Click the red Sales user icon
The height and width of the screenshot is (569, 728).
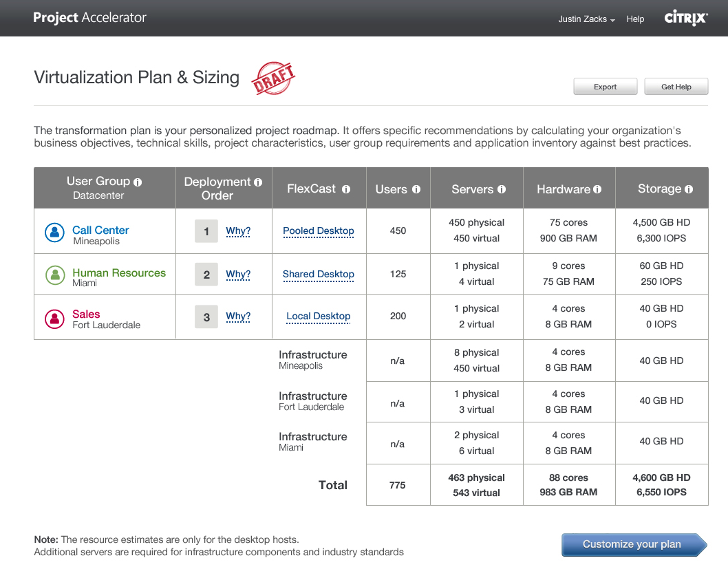pos(54,318)
